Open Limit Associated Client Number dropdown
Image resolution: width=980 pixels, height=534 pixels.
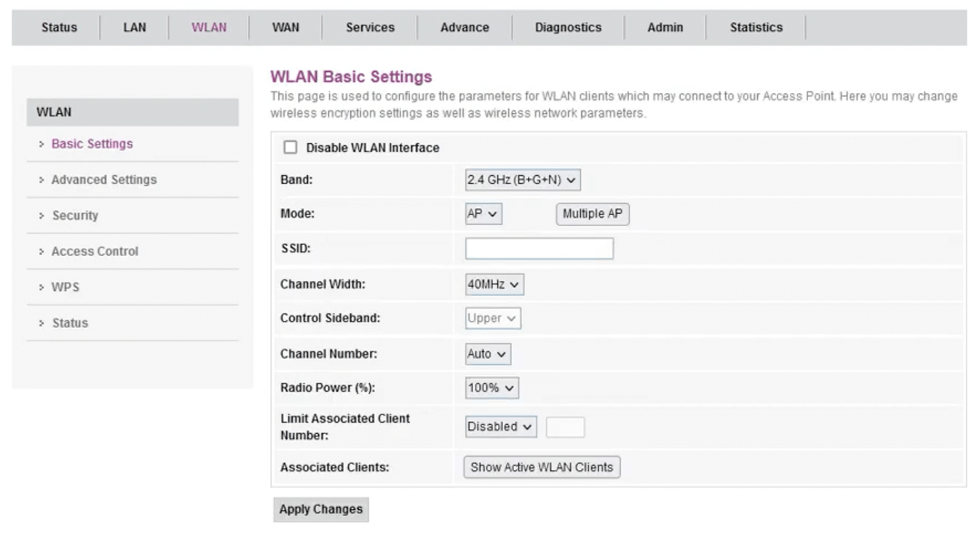click(500, 427)
